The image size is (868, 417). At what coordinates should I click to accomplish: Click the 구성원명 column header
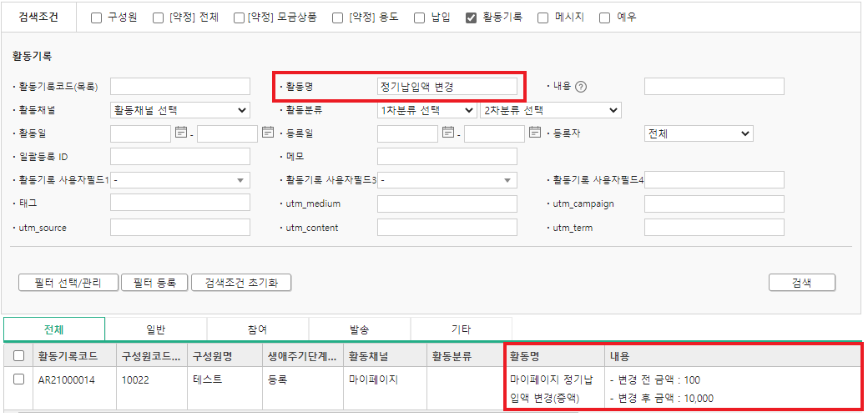click(225, 356)
